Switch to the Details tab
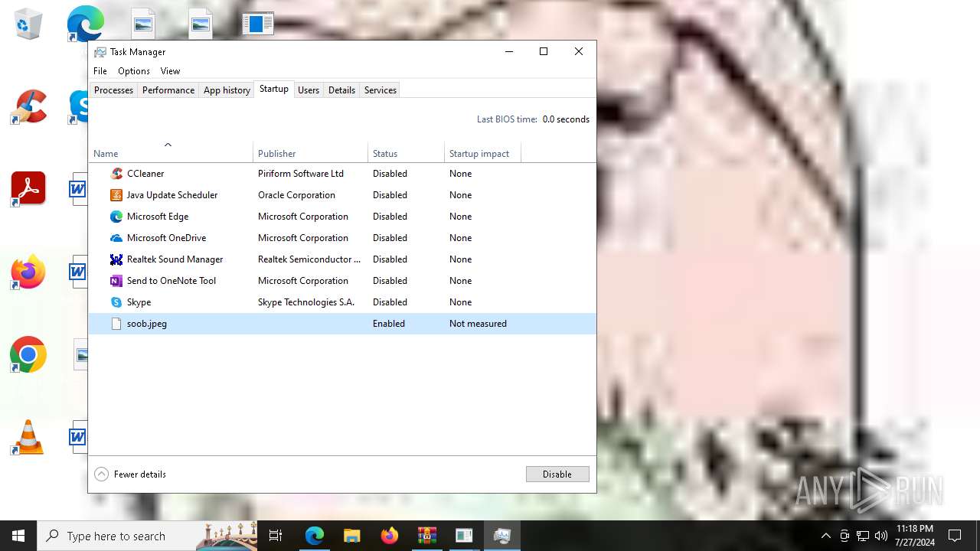 [x=341, y=90]
